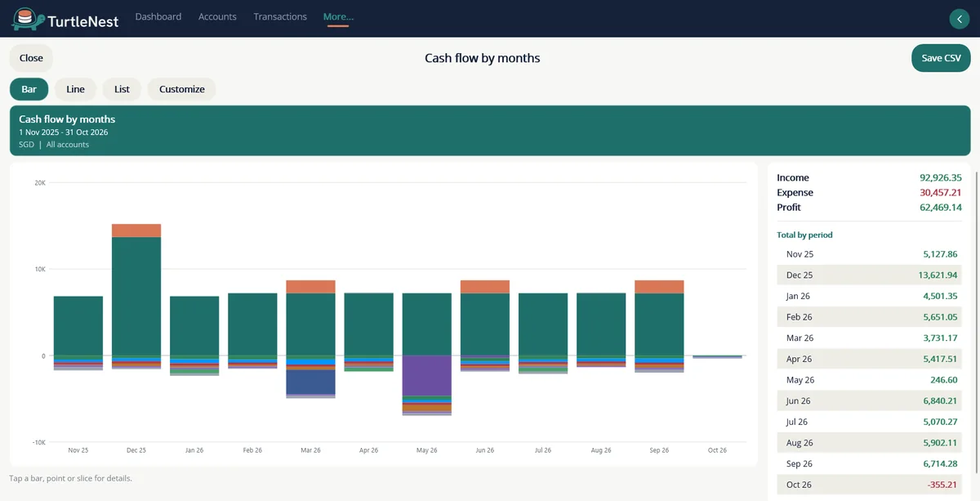Click the Oct 26 total row
This screenshot has width=980, height=501.
869,485
